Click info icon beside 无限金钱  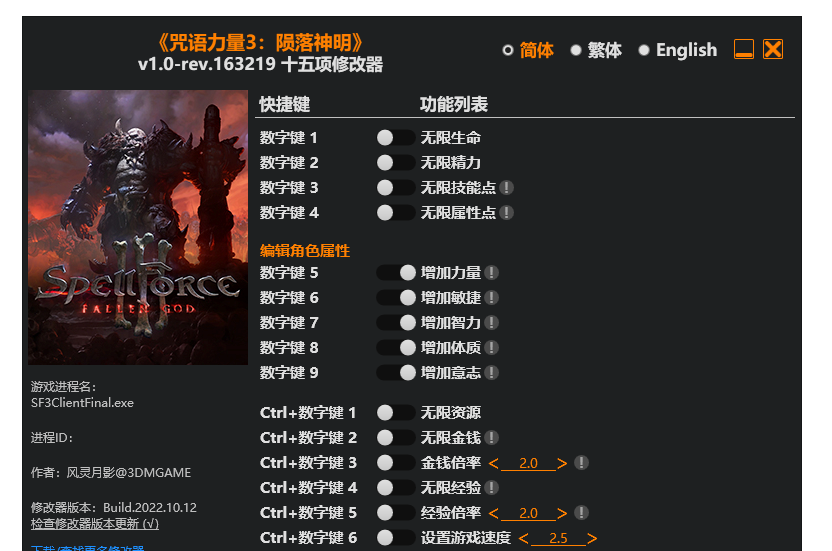[491, 437]
